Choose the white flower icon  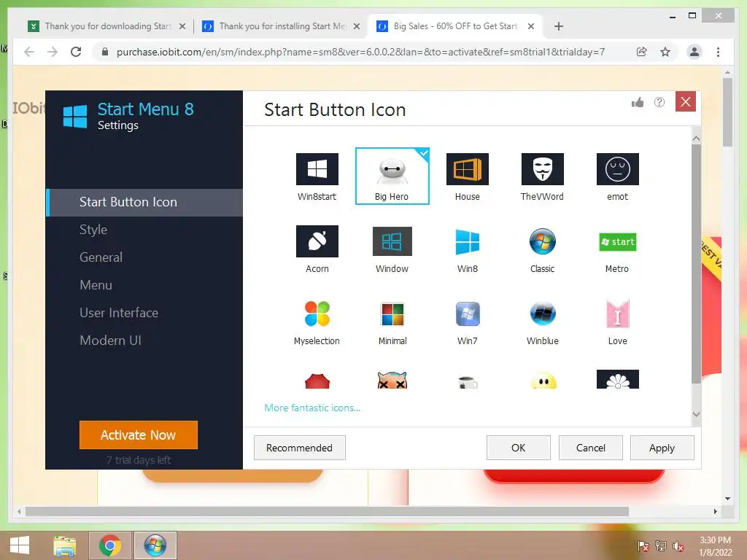(x=617, y=379)
